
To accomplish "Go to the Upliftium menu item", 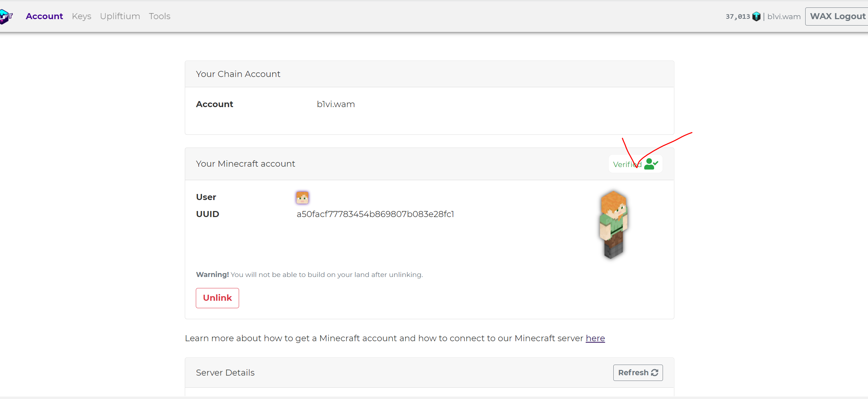I will click(x=120, y=16).
